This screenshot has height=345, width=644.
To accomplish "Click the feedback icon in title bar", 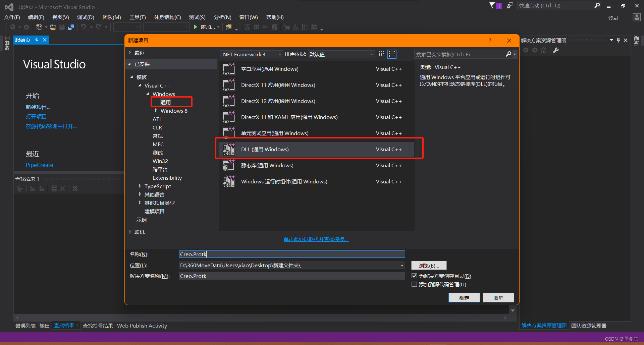I will pyautogui.click(x=510, y=6).
